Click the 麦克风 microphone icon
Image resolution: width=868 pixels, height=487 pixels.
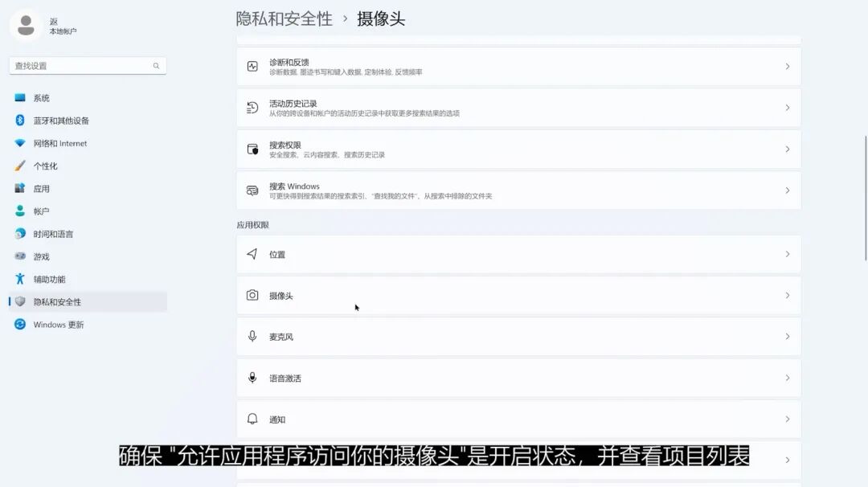252,337
